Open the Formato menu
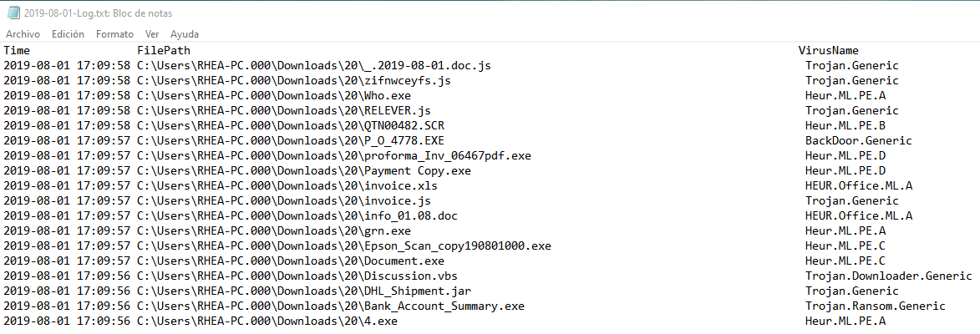This screenshot has width=980, height=334. click(x=114, y=34)
